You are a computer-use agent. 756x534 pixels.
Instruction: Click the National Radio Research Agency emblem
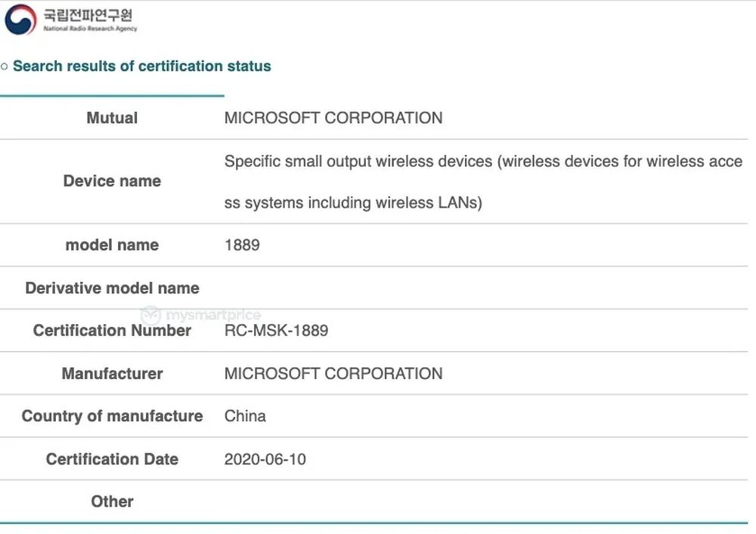20,20
